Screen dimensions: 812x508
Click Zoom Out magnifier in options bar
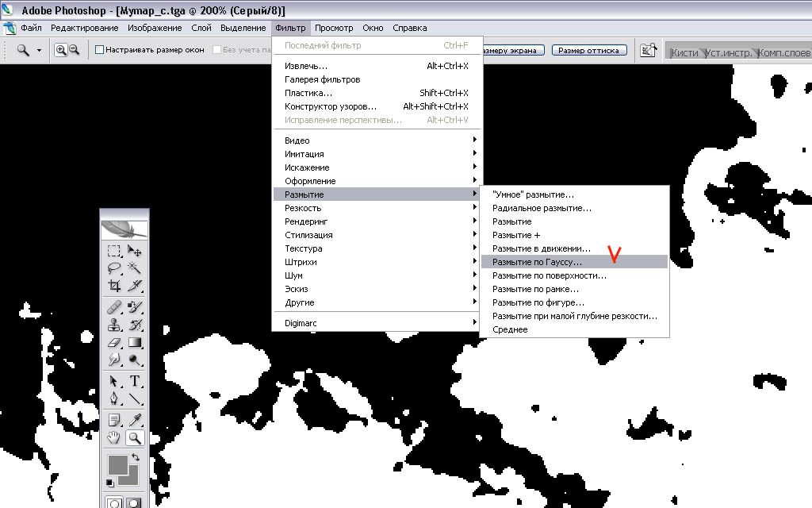point(74,50)
